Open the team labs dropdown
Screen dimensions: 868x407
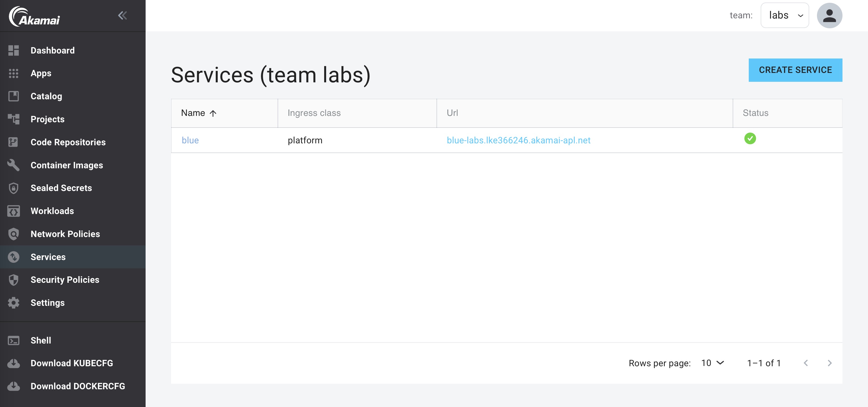785,16
